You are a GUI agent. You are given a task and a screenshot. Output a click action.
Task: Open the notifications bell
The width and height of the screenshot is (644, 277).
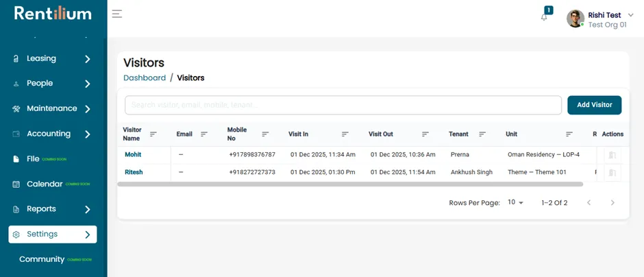[x=544, y=17]
